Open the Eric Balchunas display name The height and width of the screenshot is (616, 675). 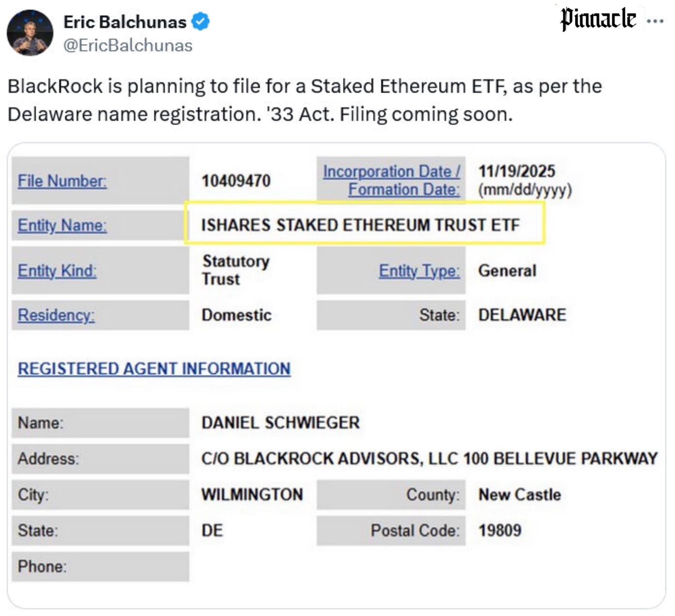click(x=125, y=22)
